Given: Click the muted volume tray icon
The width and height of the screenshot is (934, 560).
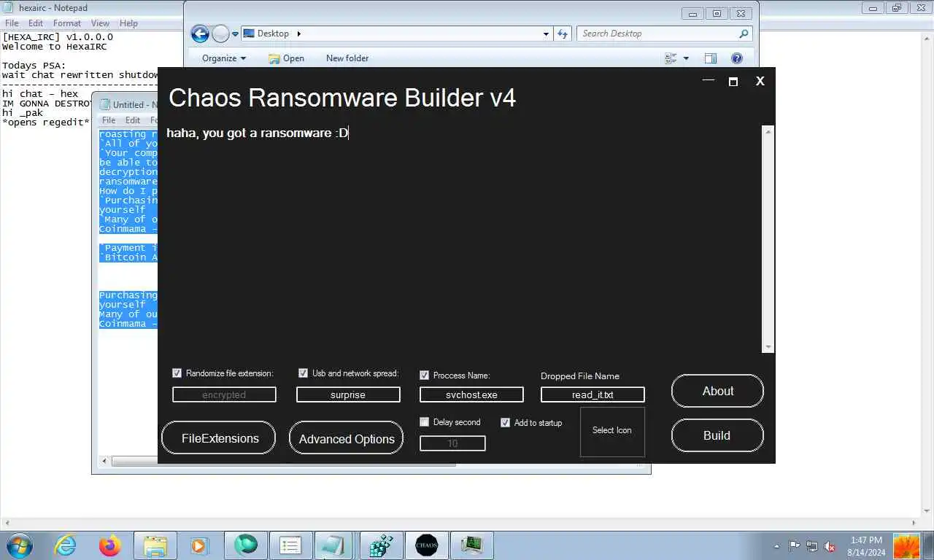Looking at the screenshot, I should [830, 546].
